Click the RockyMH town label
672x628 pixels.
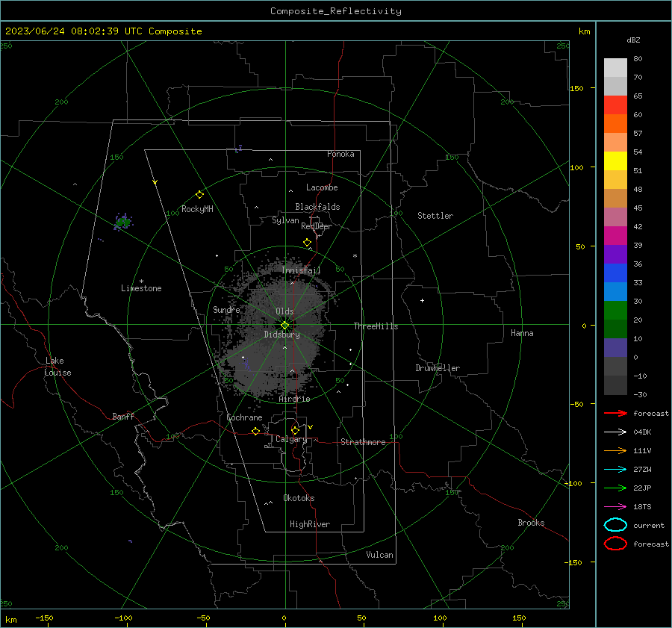click(197, 209)
